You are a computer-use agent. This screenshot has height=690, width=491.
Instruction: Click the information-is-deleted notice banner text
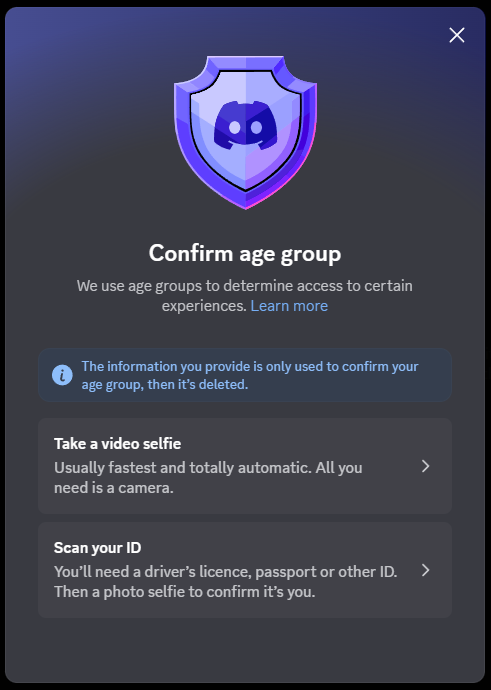250,375
